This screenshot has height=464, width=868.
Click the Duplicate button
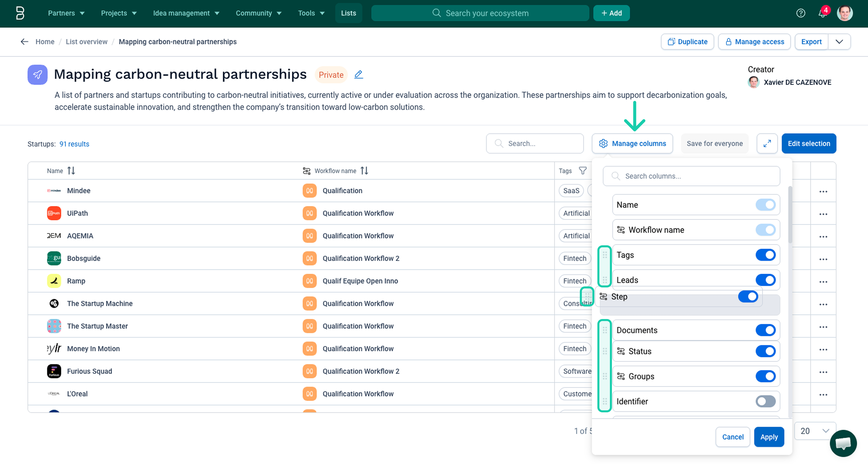click(x=687, y=42)
